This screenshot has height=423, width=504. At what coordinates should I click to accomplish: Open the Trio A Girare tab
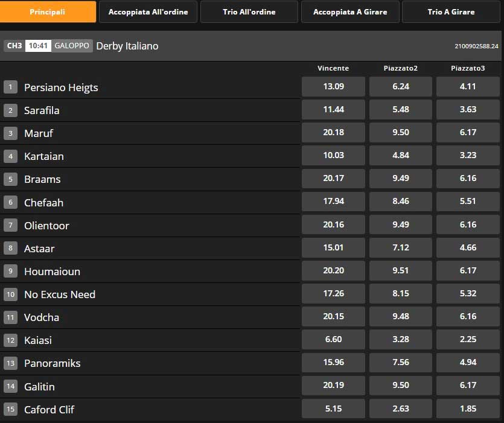(x=451, y=12)
